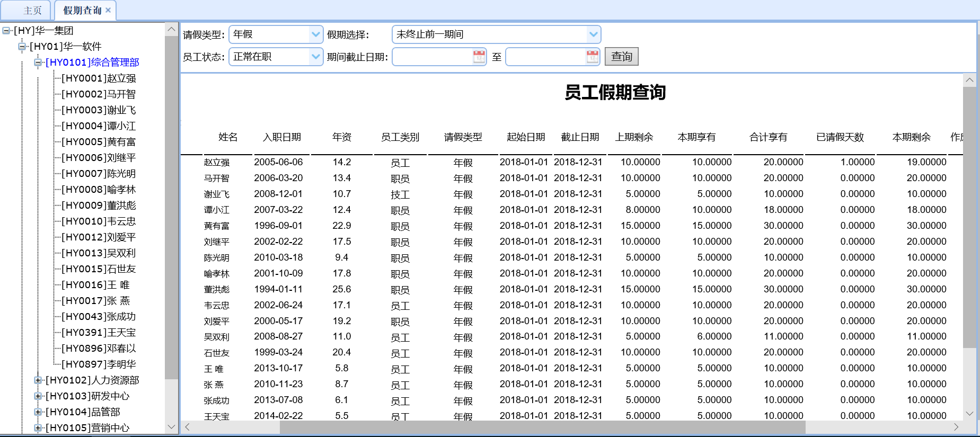This screenshot has height=437, width=980.
Task: Expand the [HY0102]人力资源部 node
Action: tap(38, 380)
